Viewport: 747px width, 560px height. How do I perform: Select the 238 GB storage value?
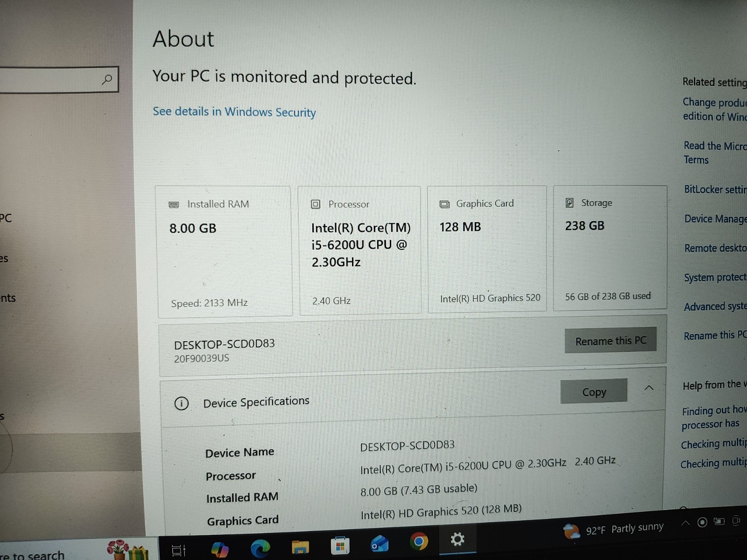585,226
